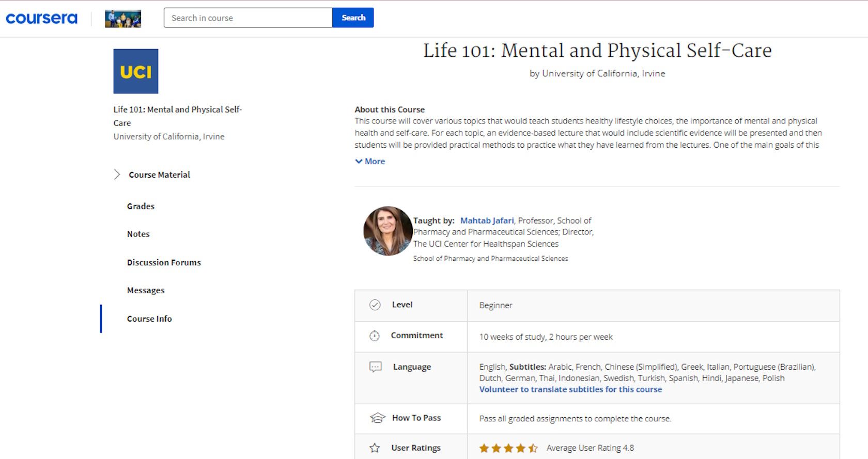Click the blue Search button

(353, 18)
